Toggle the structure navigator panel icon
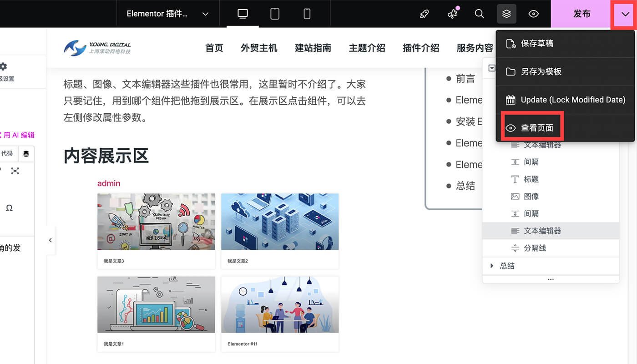The width and height of the screenshot is (637, 364). [x=506, y=14]
